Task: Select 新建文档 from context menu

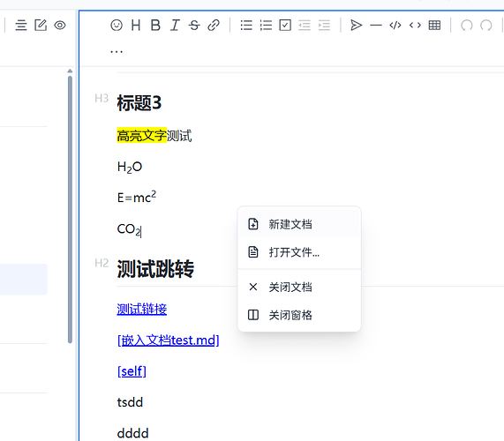Action: pyautogui.click(x=299, y=224)
